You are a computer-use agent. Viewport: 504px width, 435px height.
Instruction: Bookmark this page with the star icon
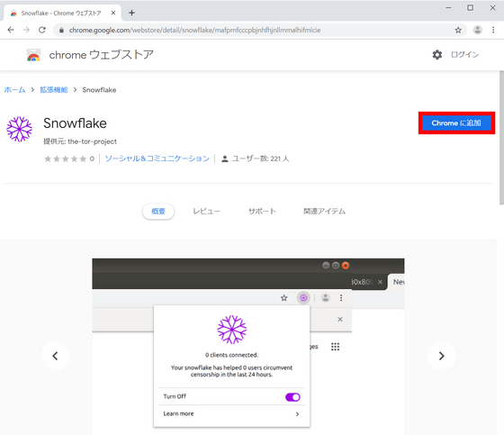(458, 31)
